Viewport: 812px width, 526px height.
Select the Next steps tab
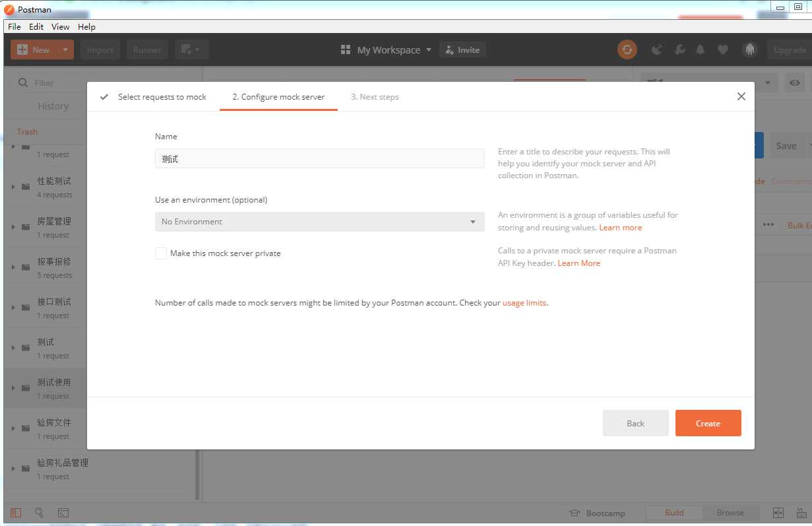[375, 97]
